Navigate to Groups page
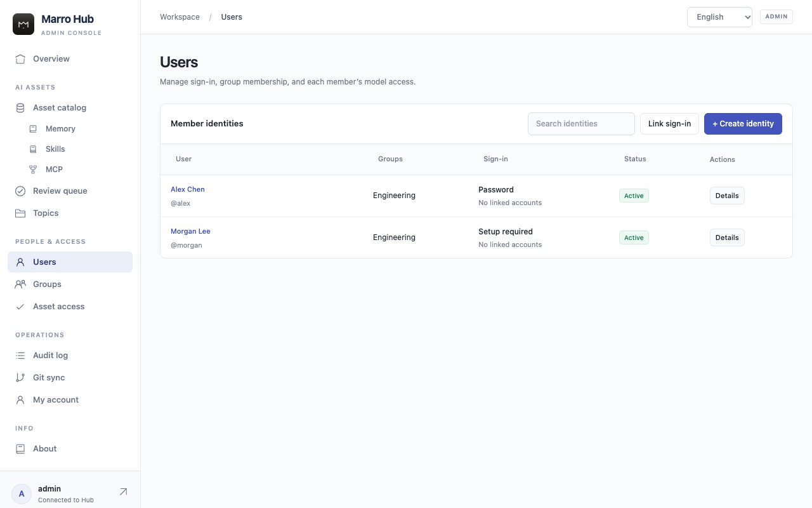This screenshot has height=508, width=812. [x=70, y=284]
